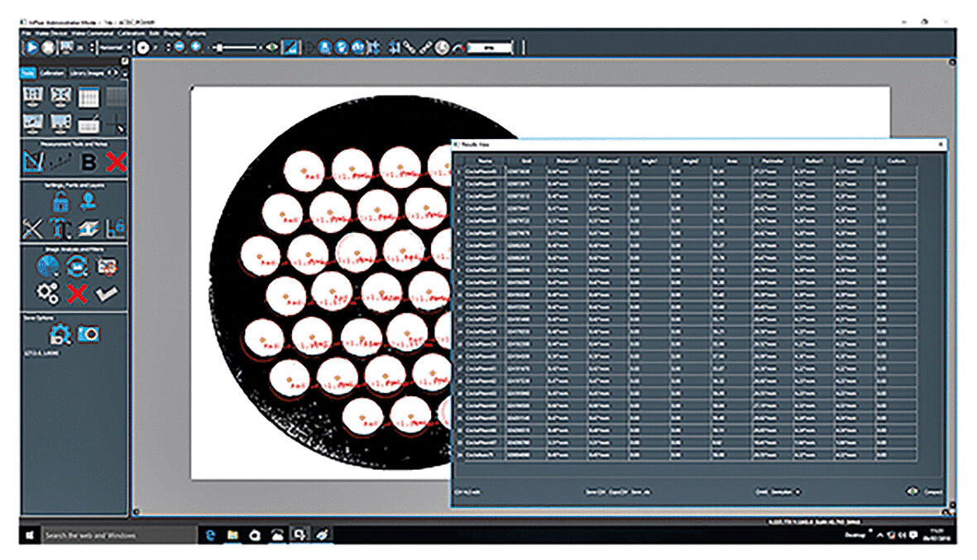Open the double gears icon in Image Analysis
Viewport: 977px width, 560px height.
tap(47, 294)
